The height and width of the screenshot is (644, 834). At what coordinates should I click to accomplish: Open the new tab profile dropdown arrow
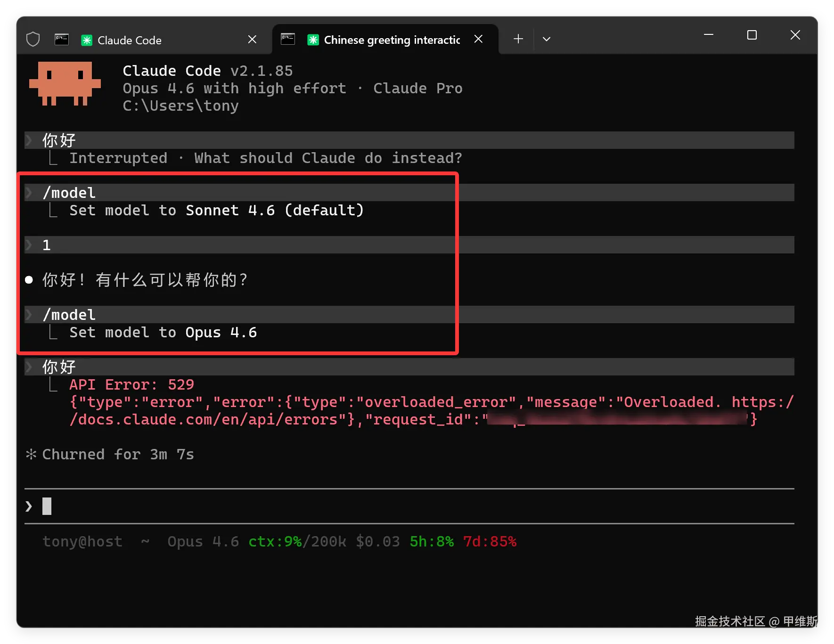coord(547,39)
